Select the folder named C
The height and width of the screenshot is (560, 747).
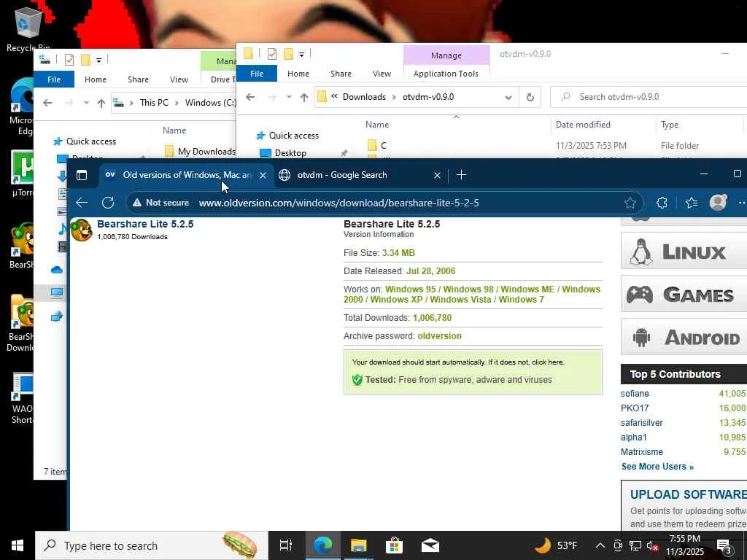point(383,145)
